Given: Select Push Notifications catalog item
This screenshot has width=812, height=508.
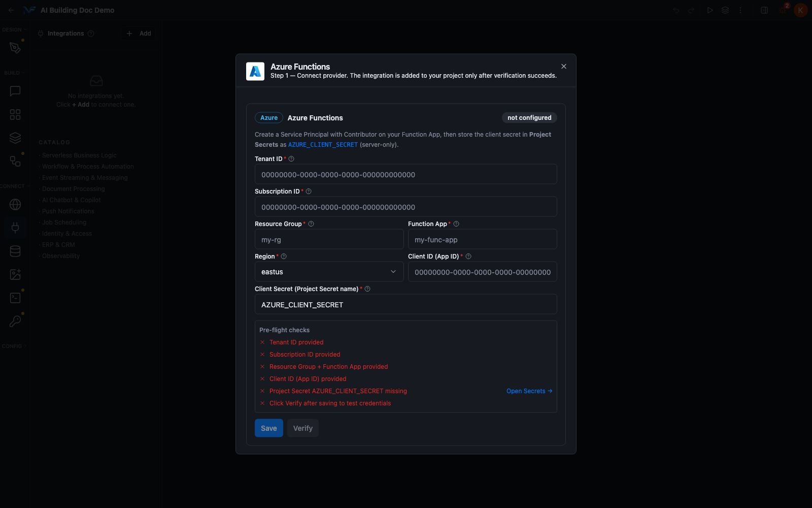Looking at the screenshot, I should 67,211.
